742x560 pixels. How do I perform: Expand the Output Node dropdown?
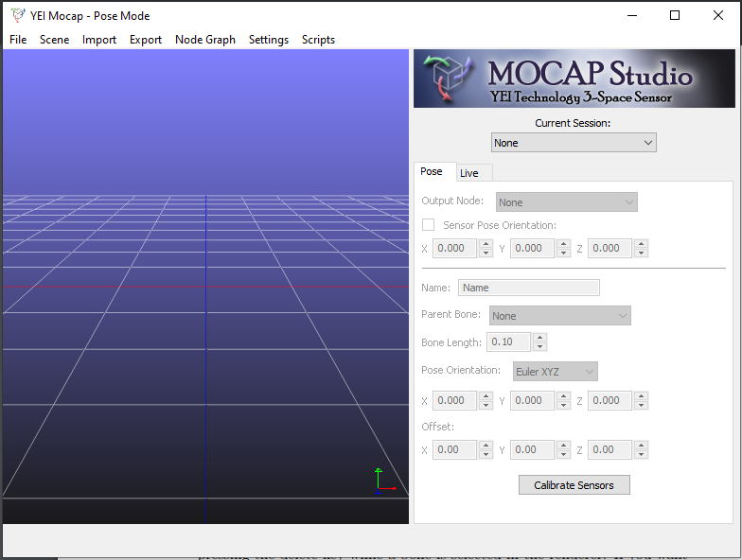point(566,202)
